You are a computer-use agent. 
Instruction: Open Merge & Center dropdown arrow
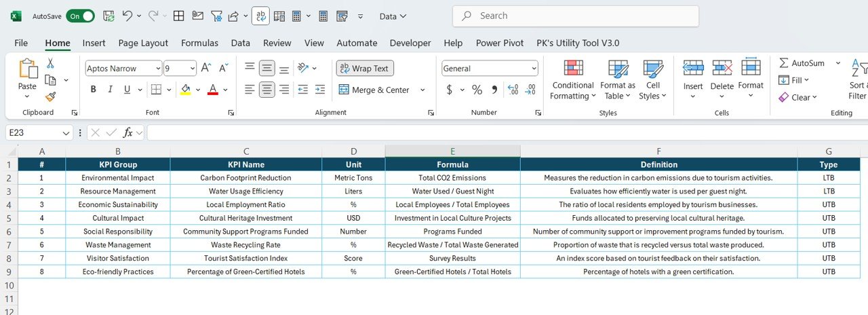point(422,90)
